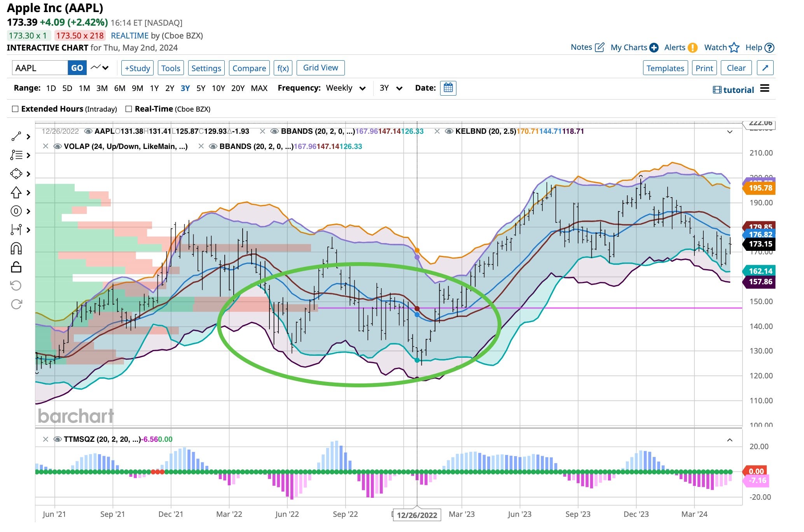
Task: Click the Print button
Action: click(x=704, y=68)
